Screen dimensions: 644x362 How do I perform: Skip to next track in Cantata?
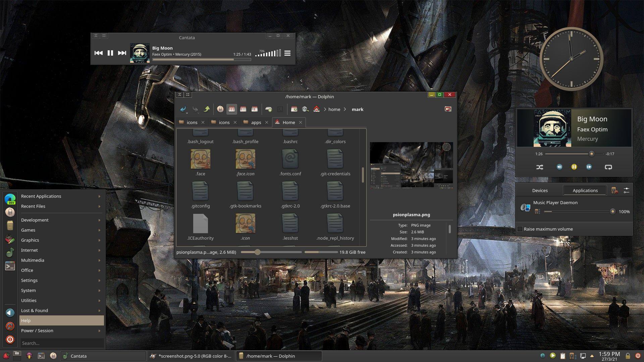[x=122, y=53]
